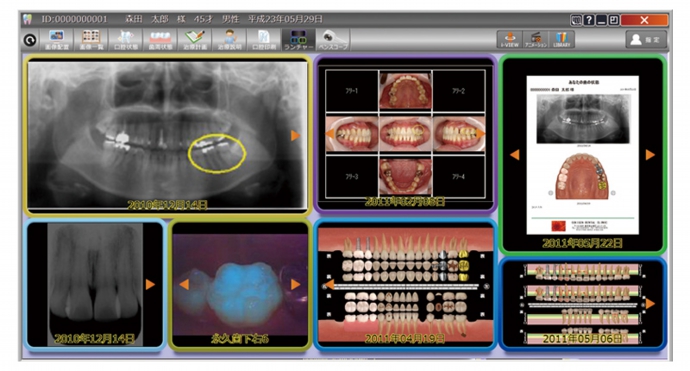The width and height of the screenshot is (690, 371).
Task: Open the 画像配置 image layout tool
Action: [x=57, y=40]
